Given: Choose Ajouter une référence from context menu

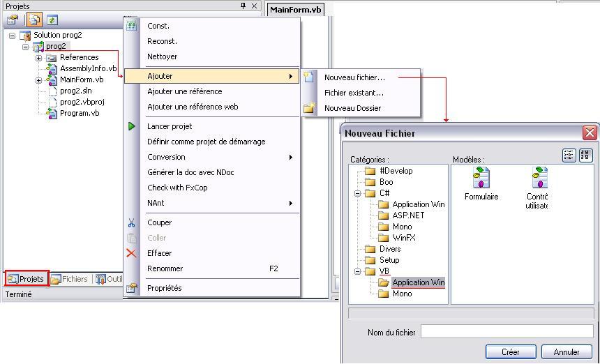Looking at the screenshot, I should point(185,91).
